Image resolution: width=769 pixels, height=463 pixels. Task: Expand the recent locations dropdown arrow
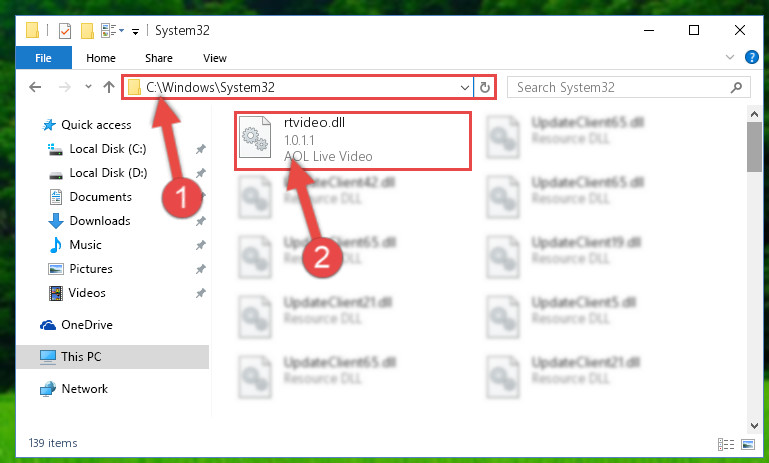88,87
